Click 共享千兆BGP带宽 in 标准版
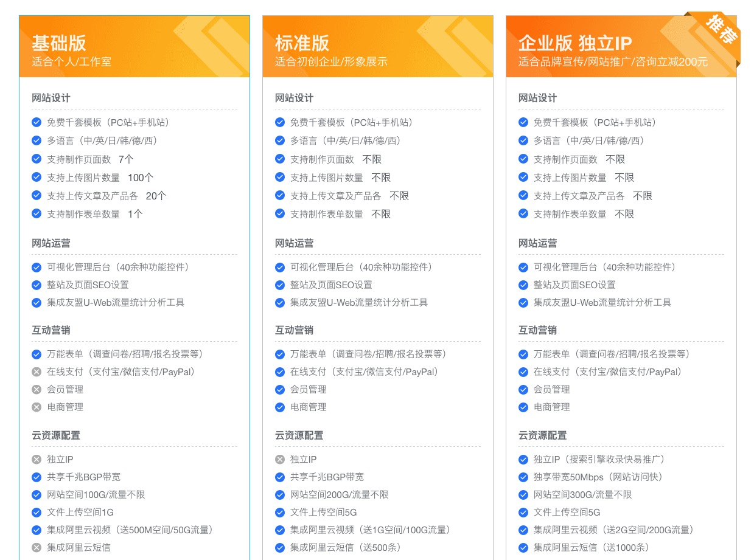754x560 pixels. (327, 477)
